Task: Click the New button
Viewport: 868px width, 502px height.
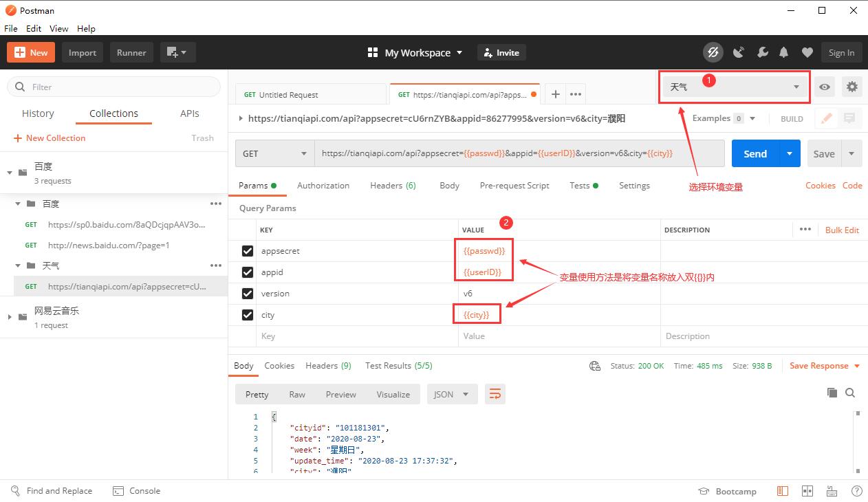Action: pos(31,52)
